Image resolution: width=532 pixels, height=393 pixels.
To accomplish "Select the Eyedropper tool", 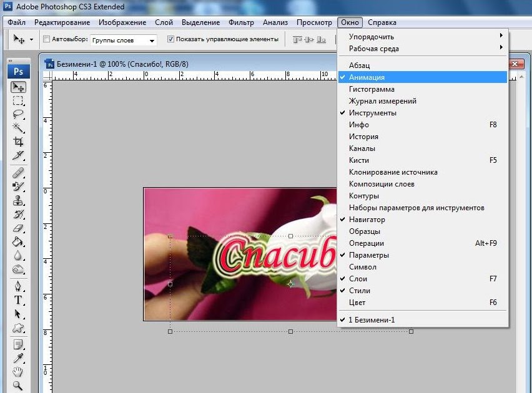I will 18,358.
